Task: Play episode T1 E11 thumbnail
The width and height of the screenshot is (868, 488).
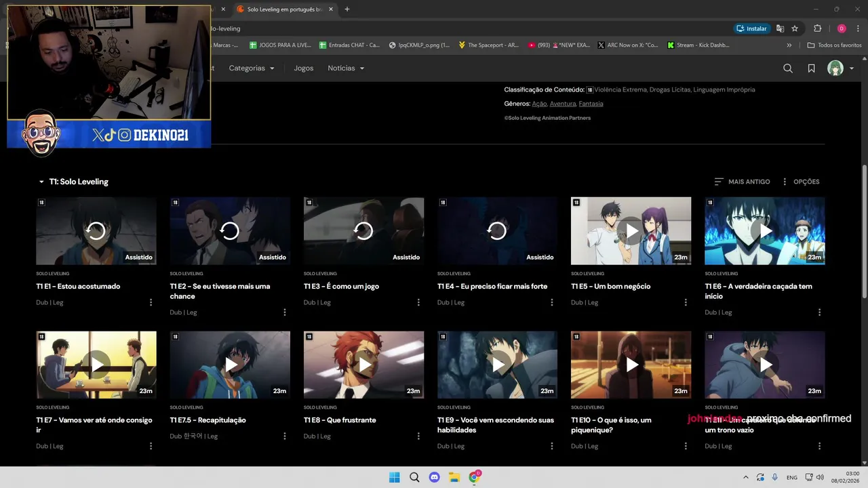Action: pyautogui.click(x=765, y=365)
